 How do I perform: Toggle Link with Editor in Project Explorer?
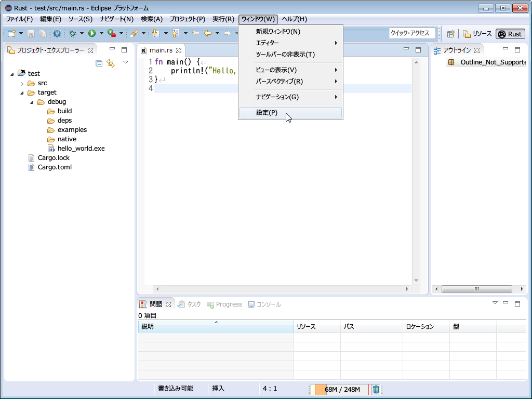tap(111, 63)
